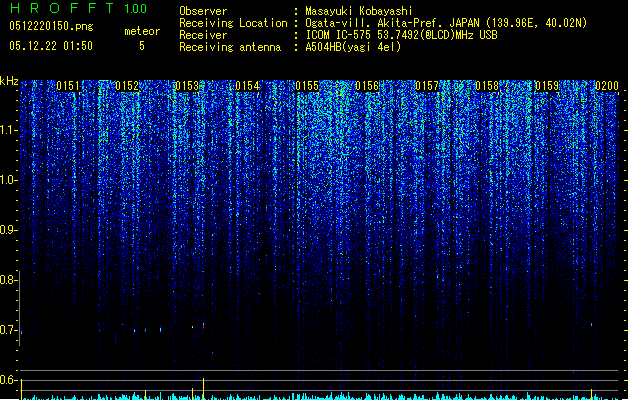Screen dimensions: 629x400
Task: Click the 0154 time marker
Action: click(248, 86)
